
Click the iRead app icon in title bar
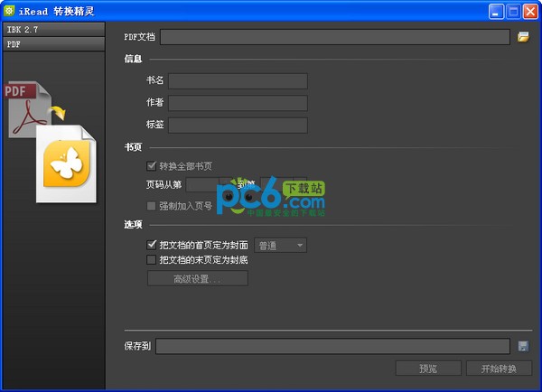click(x=9, y=10)
